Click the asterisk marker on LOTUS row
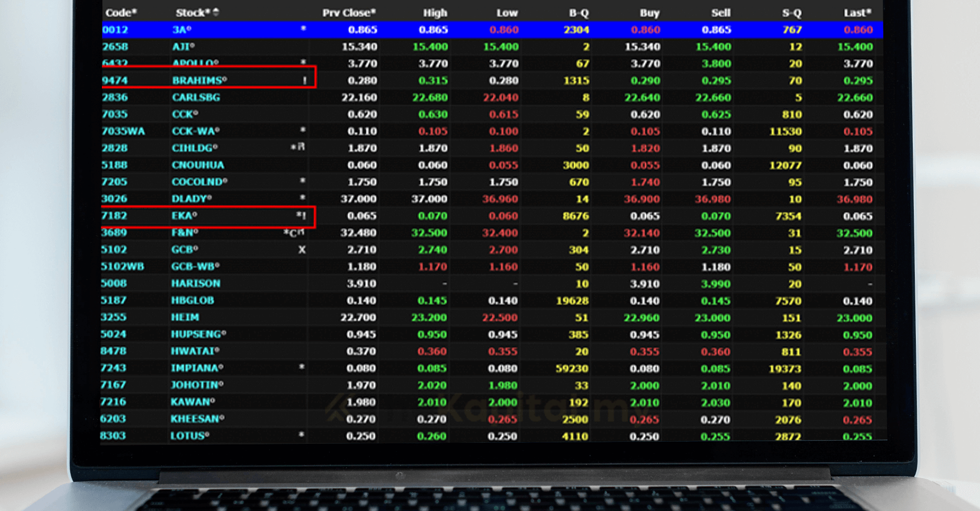980x511 pixels. tap(301, 435)
